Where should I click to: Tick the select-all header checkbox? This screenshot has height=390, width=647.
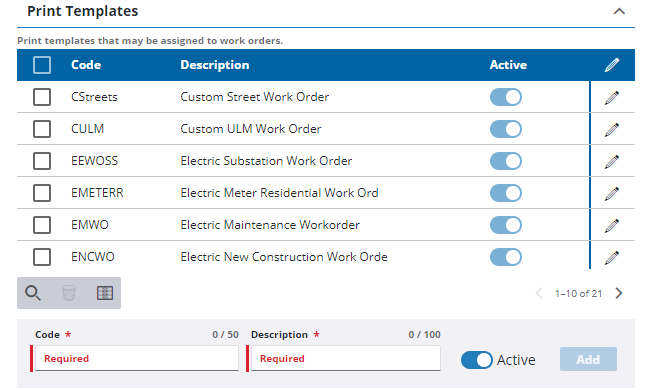pos(42,65)
